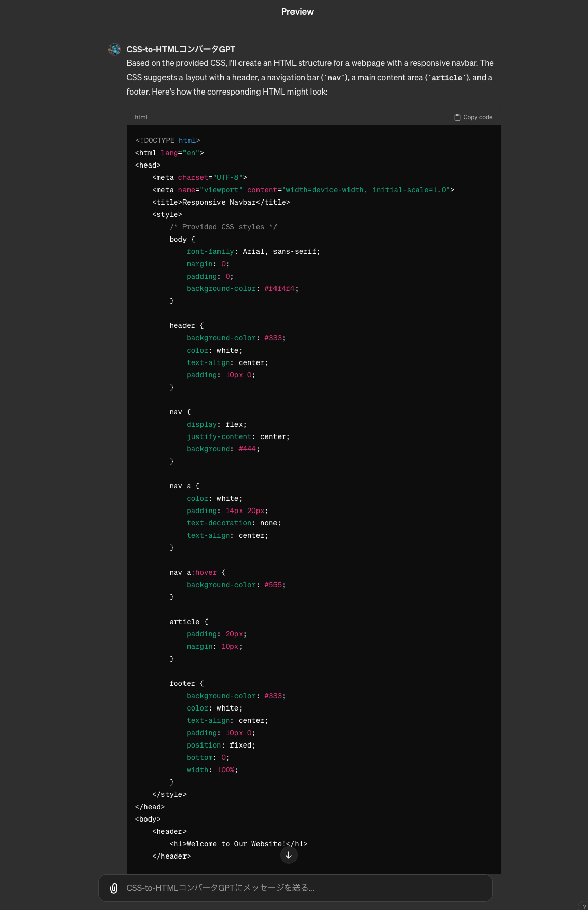588x910 pixels.
Task: Click the message input field
Action: [296, 888]
